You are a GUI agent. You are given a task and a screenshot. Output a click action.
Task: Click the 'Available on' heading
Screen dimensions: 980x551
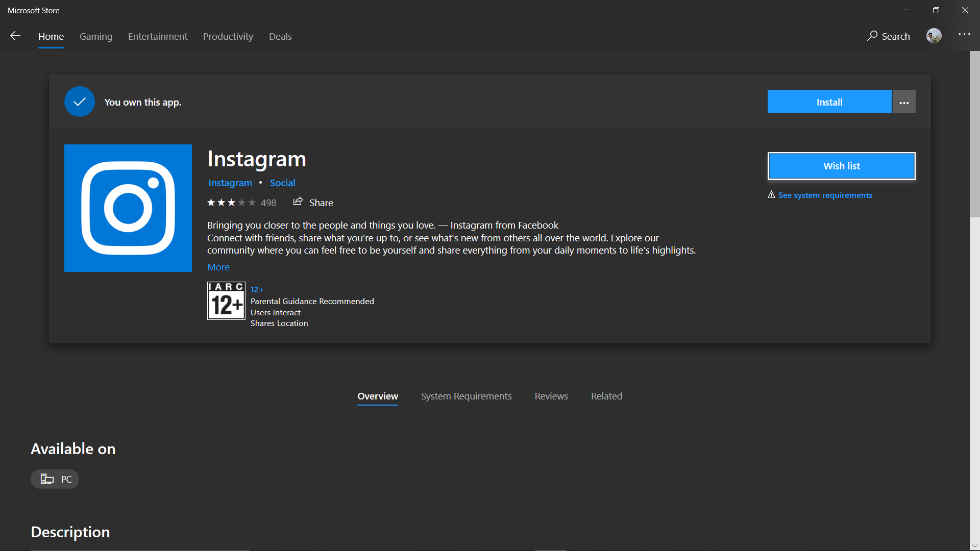click(x=73, y=449)
